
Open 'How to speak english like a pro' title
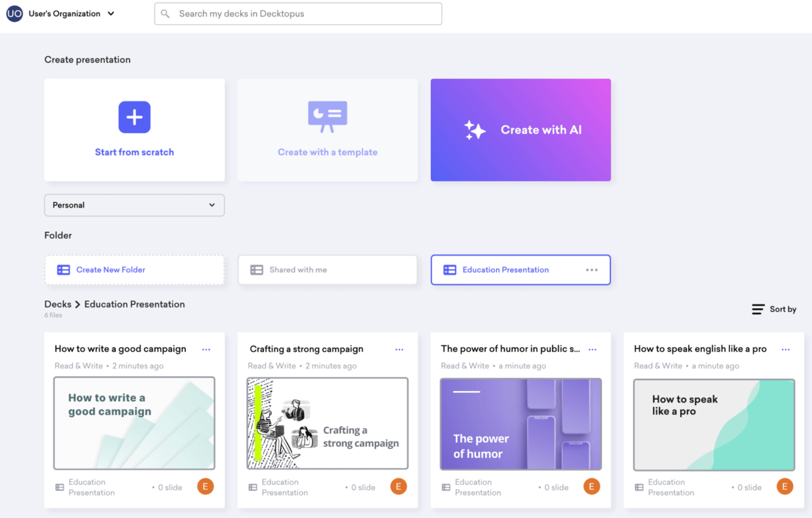click(700, 349)
